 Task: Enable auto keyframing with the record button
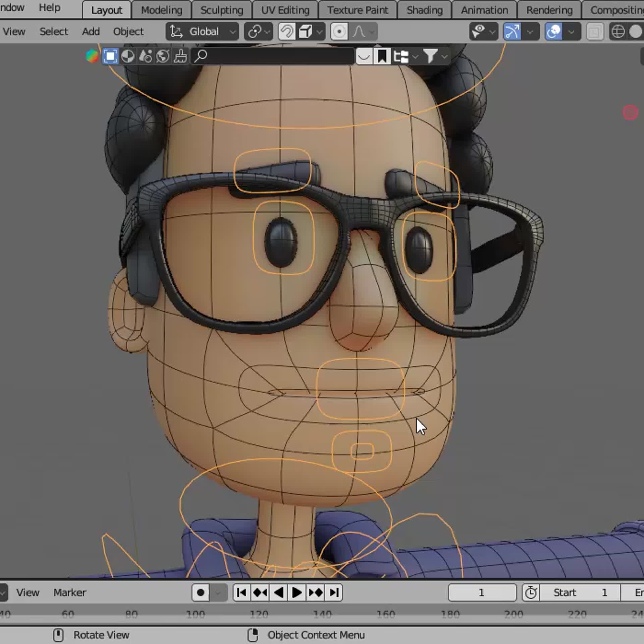[201, 592]
